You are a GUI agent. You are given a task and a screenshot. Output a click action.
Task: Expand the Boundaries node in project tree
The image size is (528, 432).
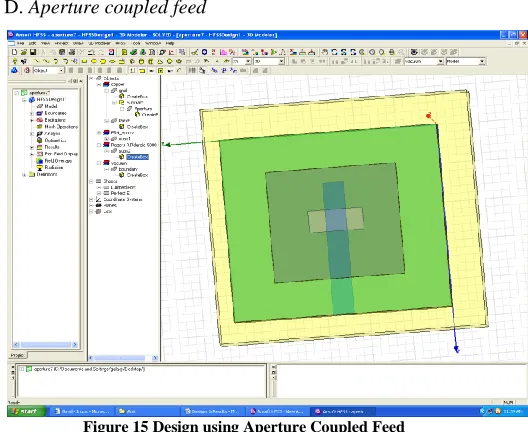32,113
